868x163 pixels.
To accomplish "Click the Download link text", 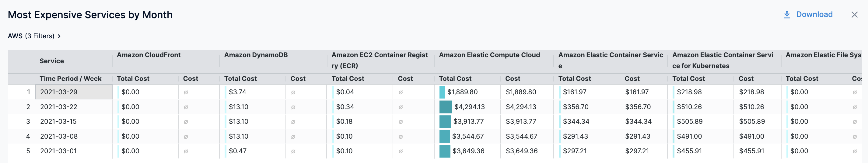I will 814,15.
